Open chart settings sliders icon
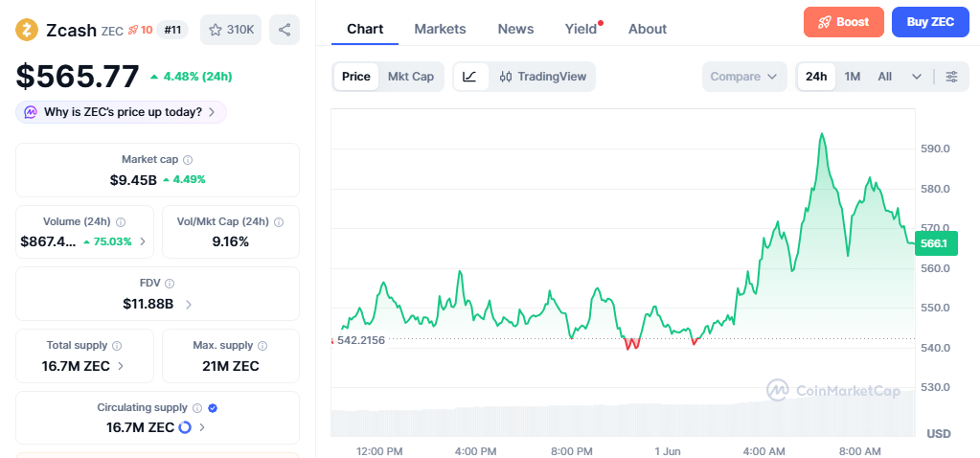The width and height of the screenshot is (980, 458). tap(952, 77)
